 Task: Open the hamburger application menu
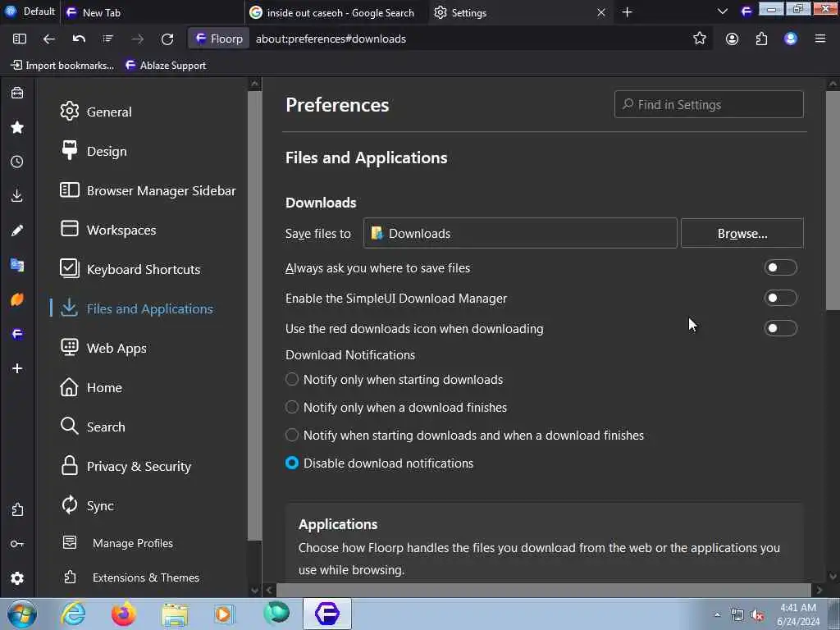coord(820,39)
